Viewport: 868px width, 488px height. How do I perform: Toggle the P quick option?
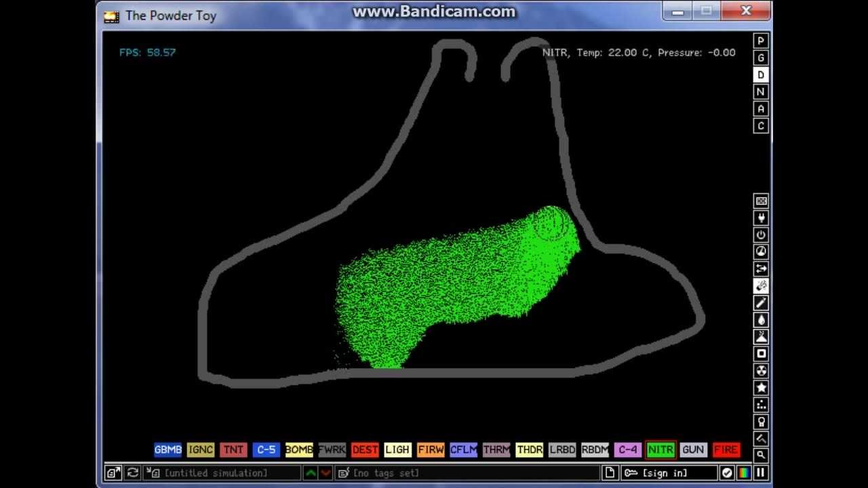[761, 41]
